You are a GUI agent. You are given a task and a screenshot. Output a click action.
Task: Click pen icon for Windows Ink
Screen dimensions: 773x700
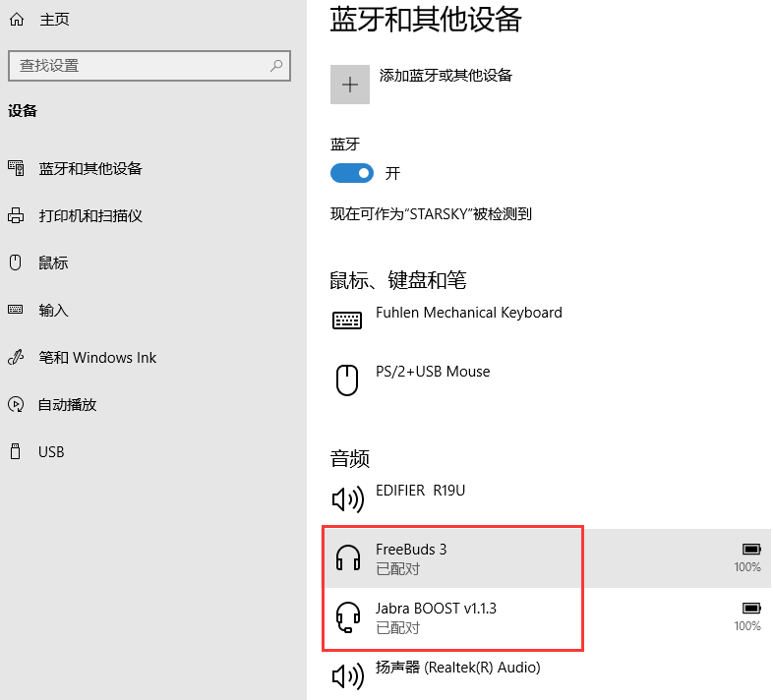pos(16,357)
